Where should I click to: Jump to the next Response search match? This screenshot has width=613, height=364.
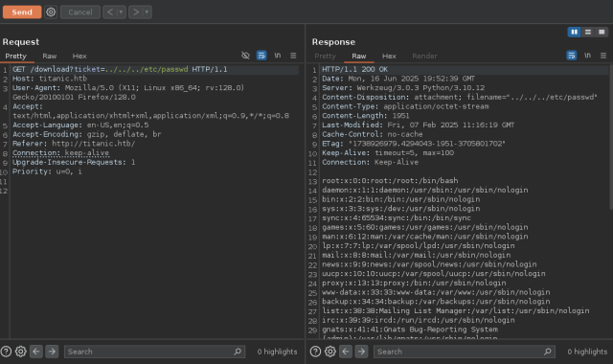click(361, 352)
